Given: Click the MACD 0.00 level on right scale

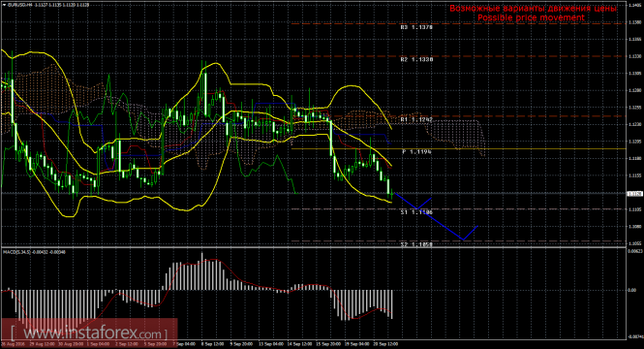Looking at the screenshot, I should (632, 290).
